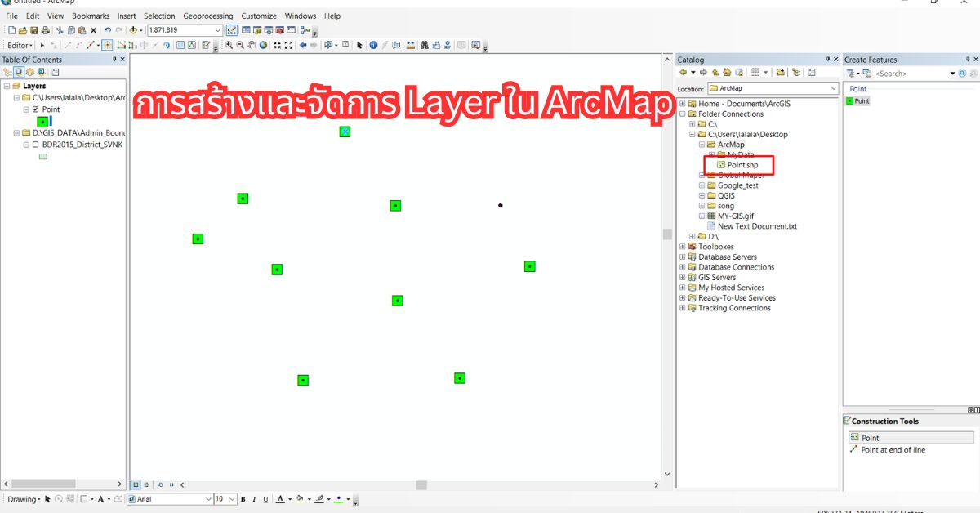Screen dimensions: 980x513
Task: Click the green Point layer symbol
Action: click(x=42, y=122)
